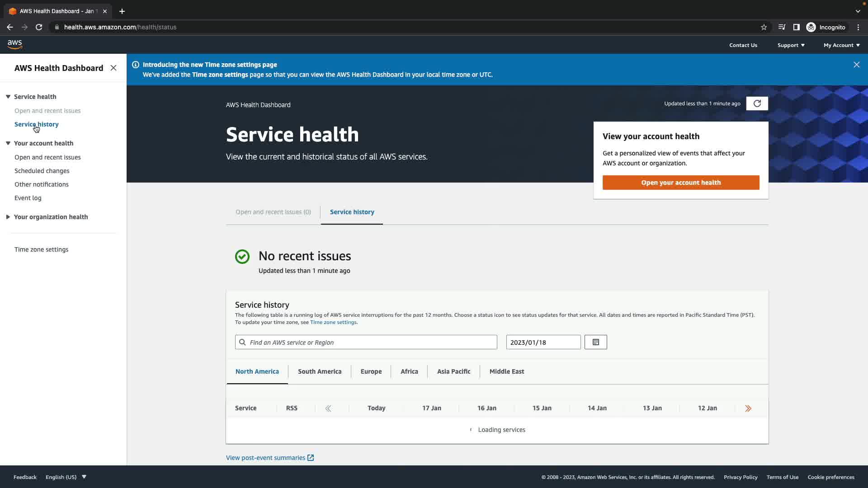The image size is (868, 488).
Task: Collapse the Service health section
Action: click(x=8, y=97)
